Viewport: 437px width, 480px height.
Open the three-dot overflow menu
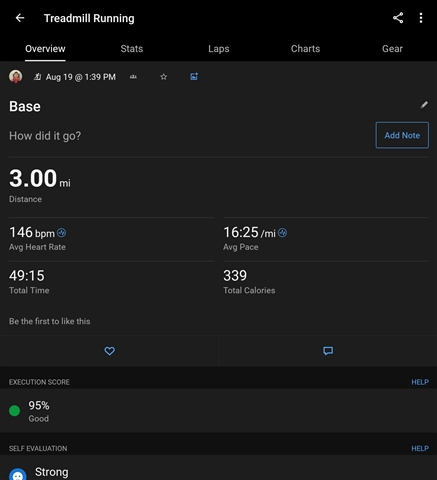pos(421,18)
